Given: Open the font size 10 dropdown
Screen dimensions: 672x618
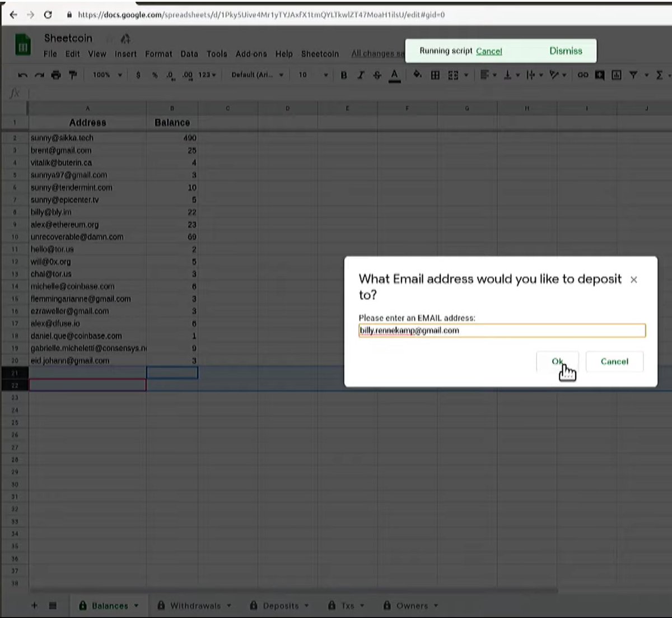Looking at the screenshot, I should point(313,75).
